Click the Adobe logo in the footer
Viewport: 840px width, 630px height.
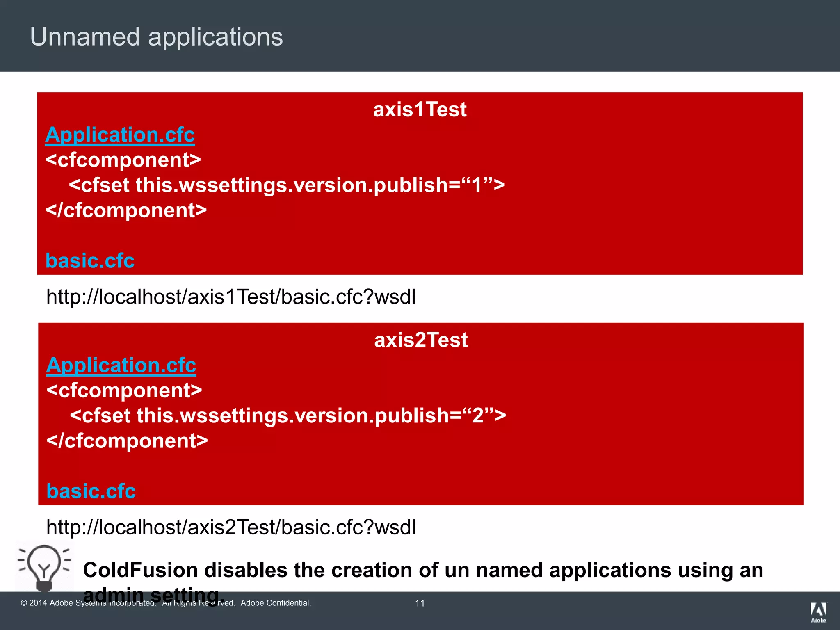(x=818, y=612)
